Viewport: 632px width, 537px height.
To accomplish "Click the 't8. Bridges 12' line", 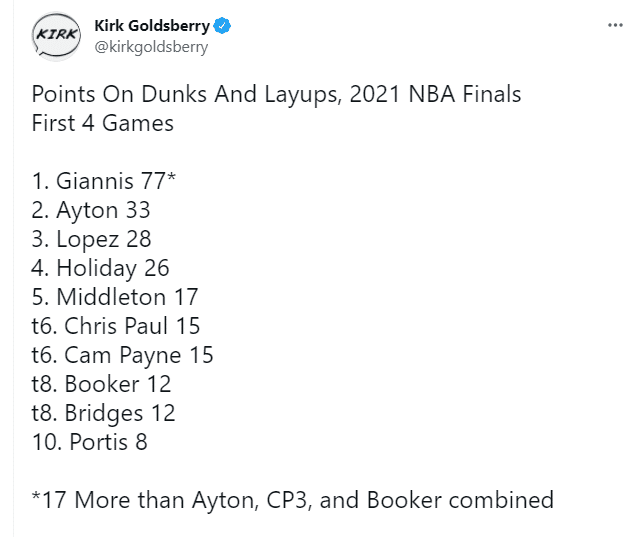I will pos(103,413).
